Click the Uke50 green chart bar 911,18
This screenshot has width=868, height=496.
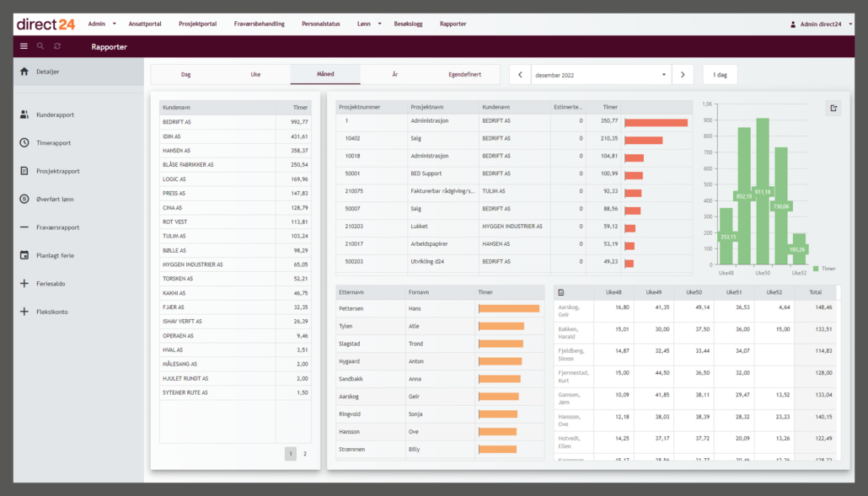[x=763, y=191]
